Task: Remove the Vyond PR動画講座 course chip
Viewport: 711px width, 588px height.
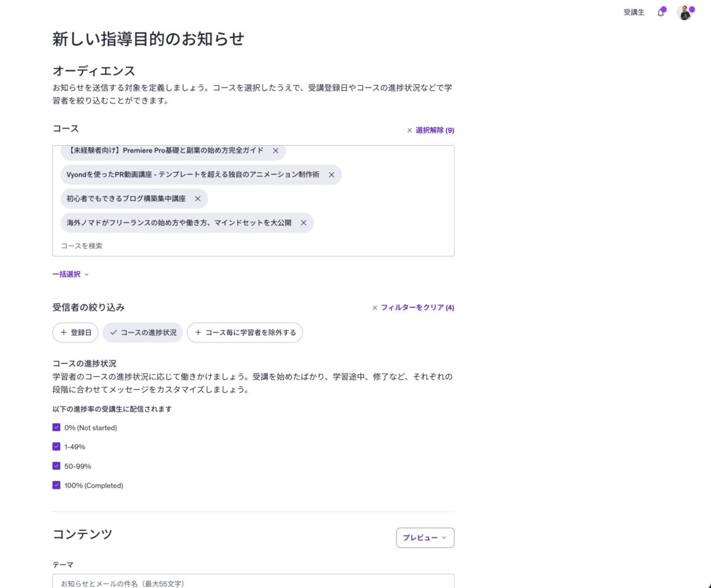Action: (332, 175)
